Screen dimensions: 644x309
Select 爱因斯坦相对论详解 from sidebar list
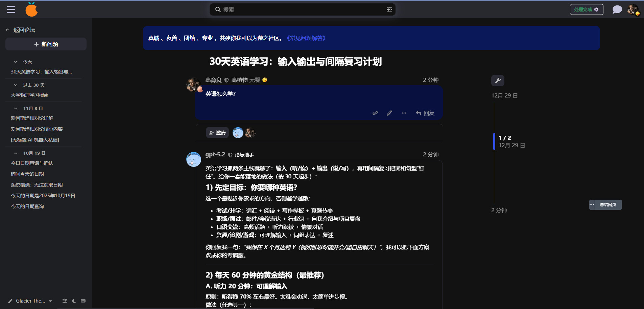pyautogui.click(x=32, y=118)
